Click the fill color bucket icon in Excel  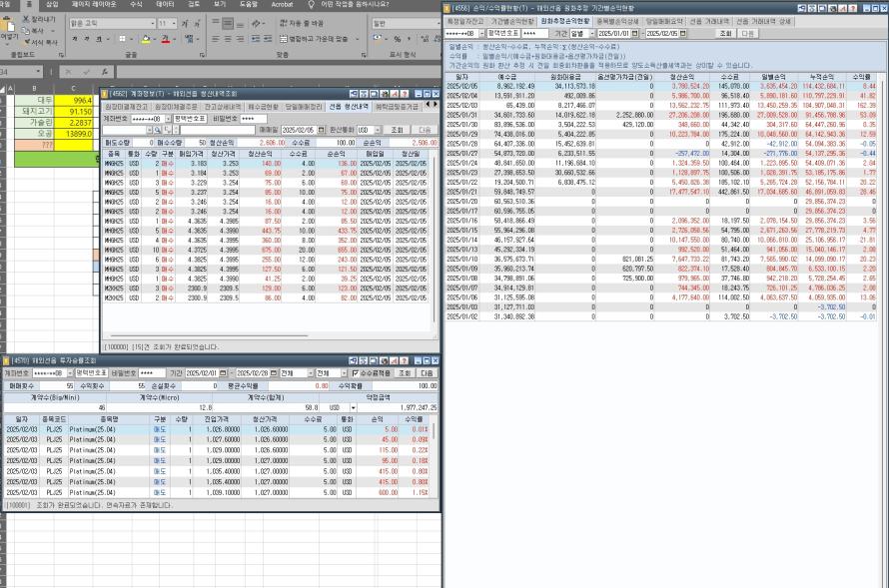tap(146, 39)
